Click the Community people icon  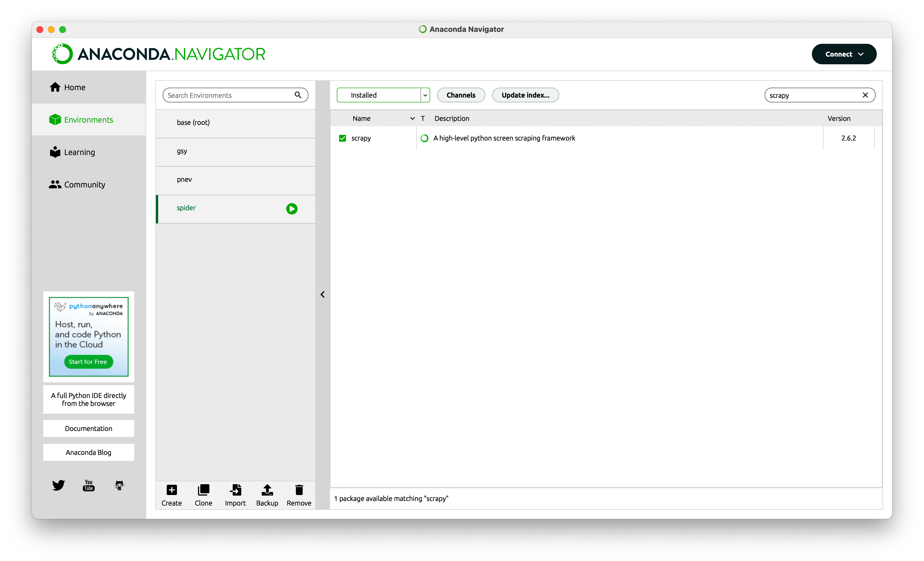55,184
